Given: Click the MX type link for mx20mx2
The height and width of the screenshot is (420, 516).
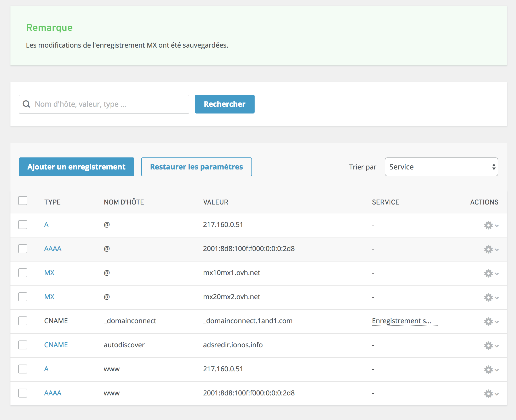Looking at the screenshot, I should pyautogui.click(x=49, y=297).
